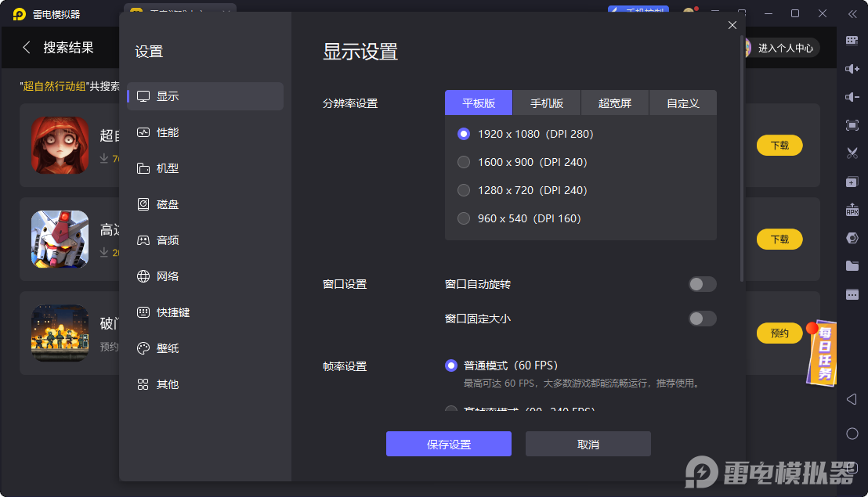Open the 壁纸 wallpaper settings text

[x=168, y=348]
